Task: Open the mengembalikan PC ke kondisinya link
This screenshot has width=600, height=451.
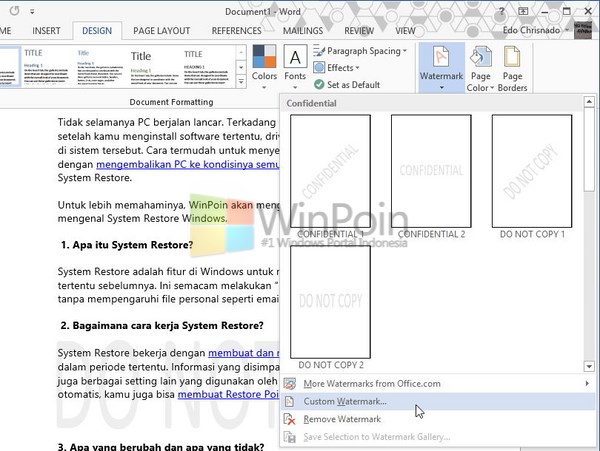Action: 188,164
